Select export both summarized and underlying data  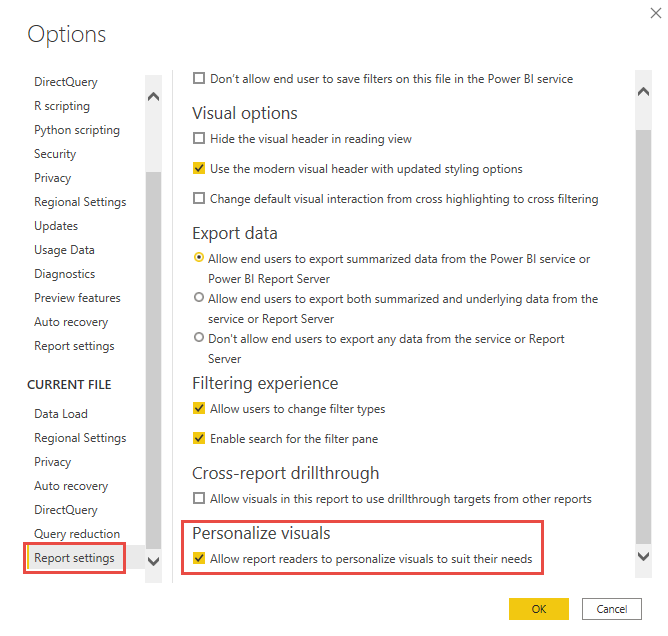pos(199,298)
